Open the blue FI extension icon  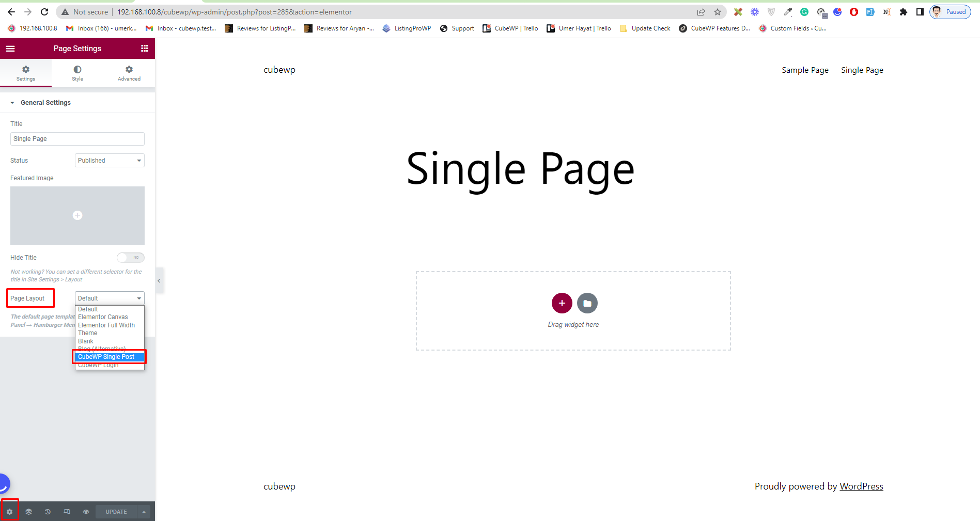[x=870, y=12]
